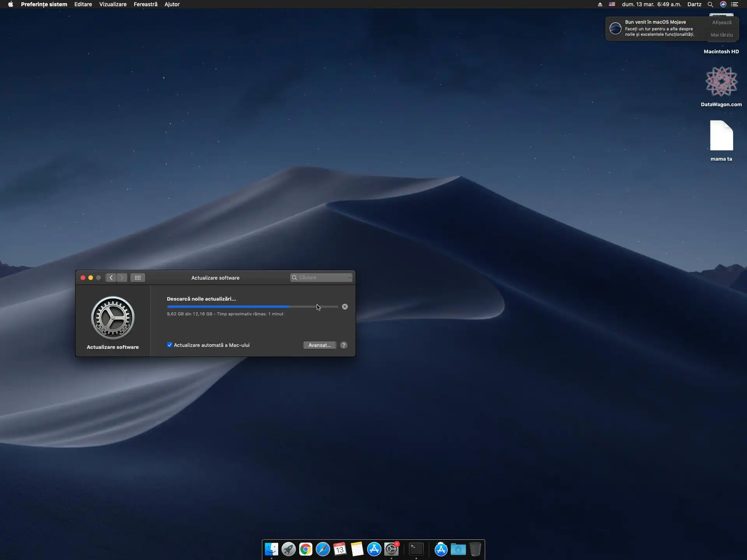Open the input source flag menu
This screenshot has height=560, width=747.
coord(612,4)
